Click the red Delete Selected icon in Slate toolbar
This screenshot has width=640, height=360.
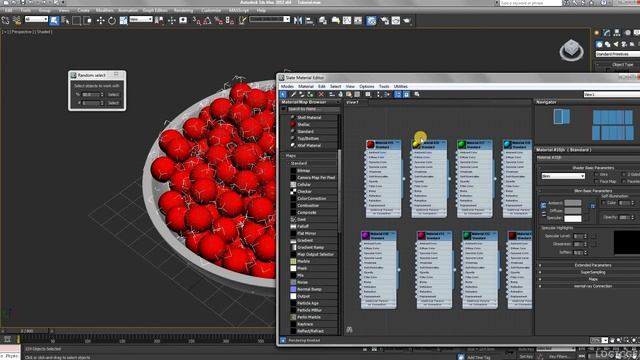coord(321,94)
